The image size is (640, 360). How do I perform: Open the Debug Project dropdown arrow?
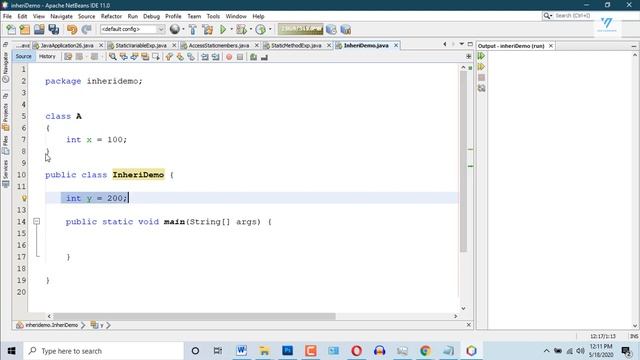click(250, 29)
